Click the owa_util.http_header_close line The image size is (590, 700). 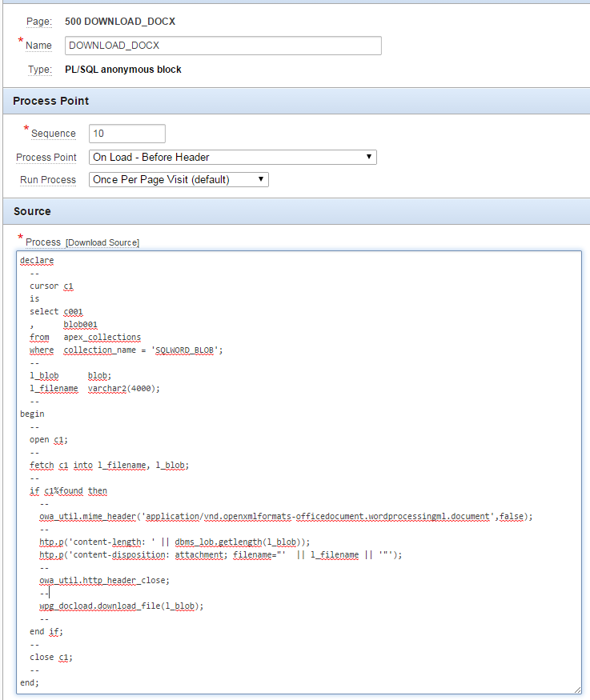[x=105, y=580]
